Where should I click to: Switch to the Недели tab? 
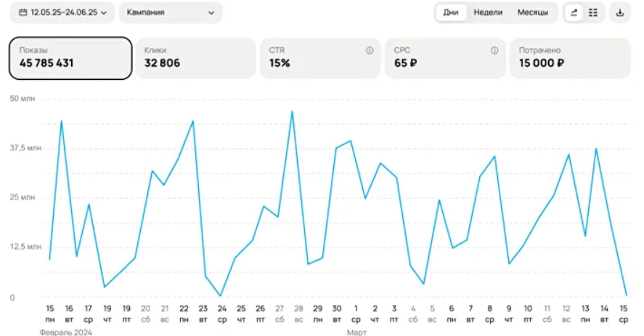[x=488, y=12]
